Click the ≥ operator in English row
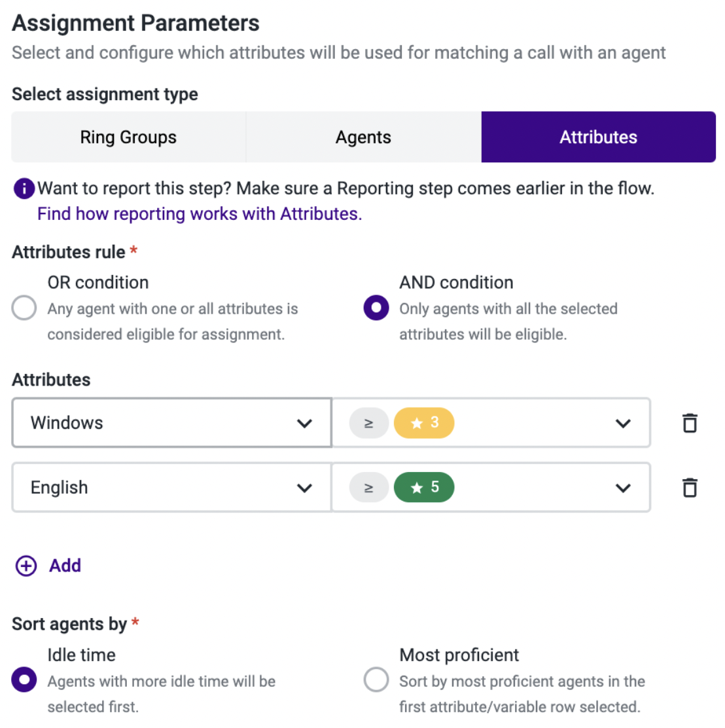725x728 pixels. click(x=368, y=488)
